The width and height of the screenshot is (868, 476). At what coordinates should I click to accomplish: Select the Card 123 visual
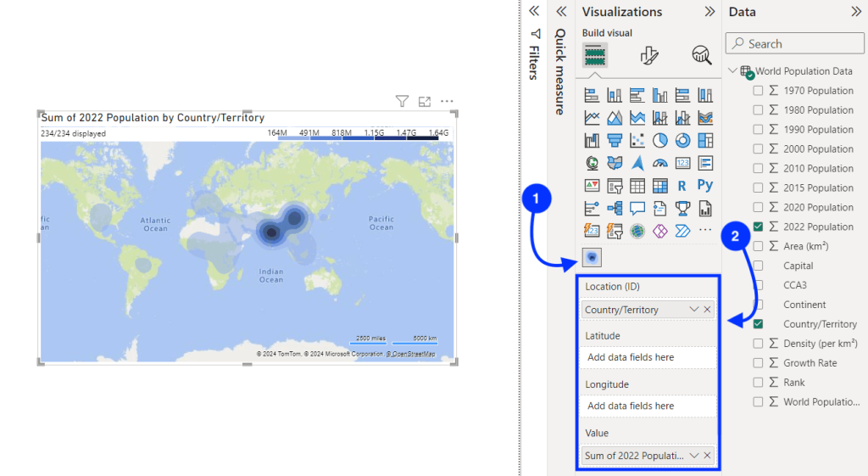pos(682,163)
